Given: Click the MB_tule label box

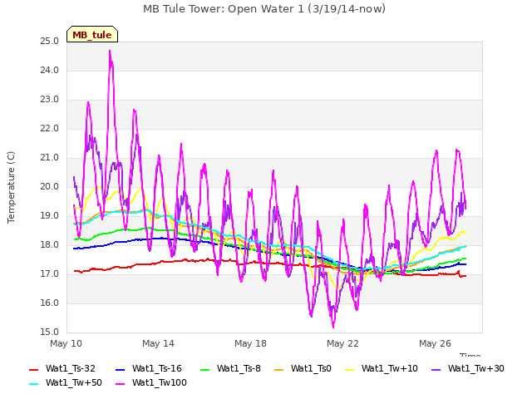Looking at the screenshot, I should 92,34.
